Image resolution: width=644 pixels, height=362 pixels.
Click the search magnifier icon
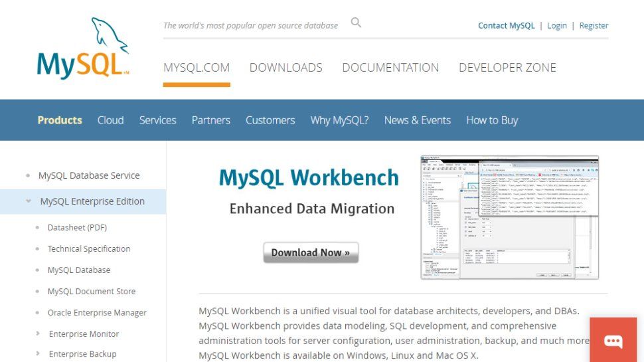click(x=356, y=23)
